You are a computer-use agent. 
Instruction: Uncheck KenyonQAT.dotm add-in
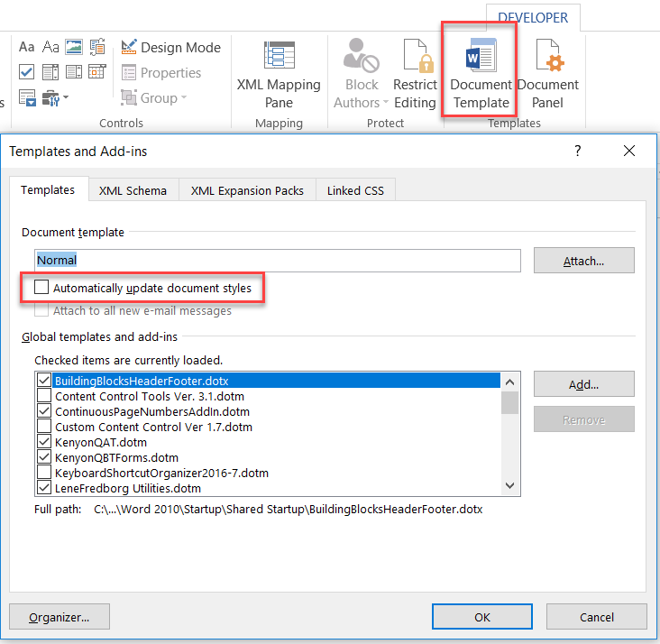coord(44,442)
